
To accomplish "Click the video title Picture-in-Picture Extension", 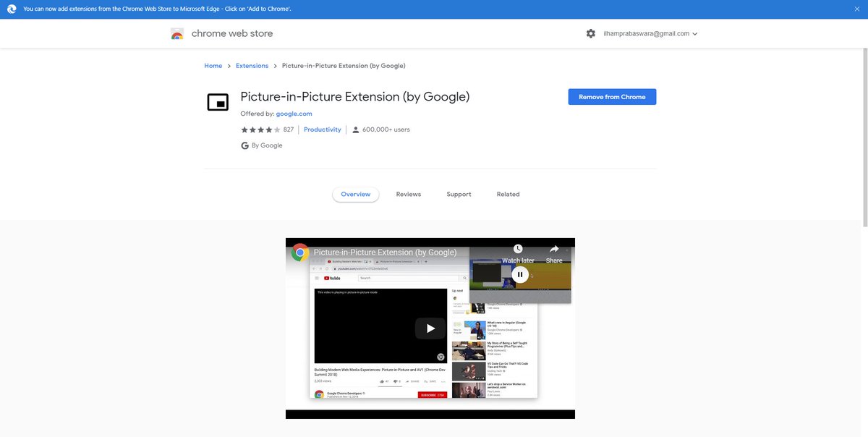I will (385, 253).
